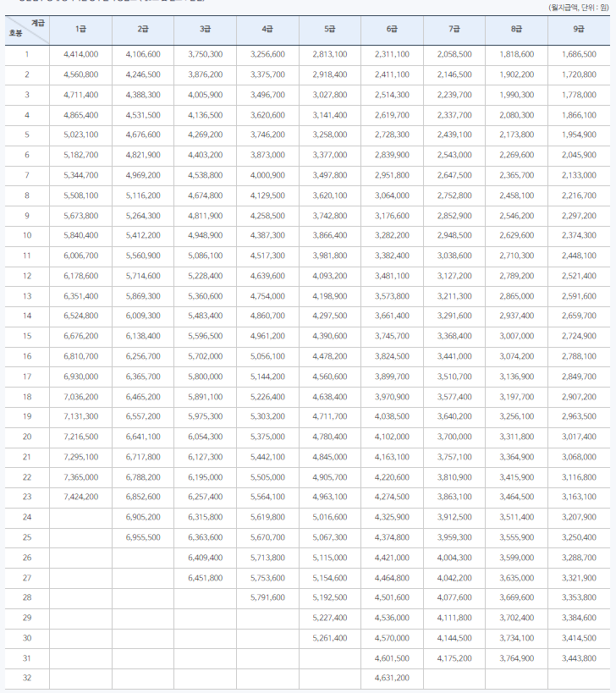Select the cell showing 3,064,000

[x=392, y=195]
